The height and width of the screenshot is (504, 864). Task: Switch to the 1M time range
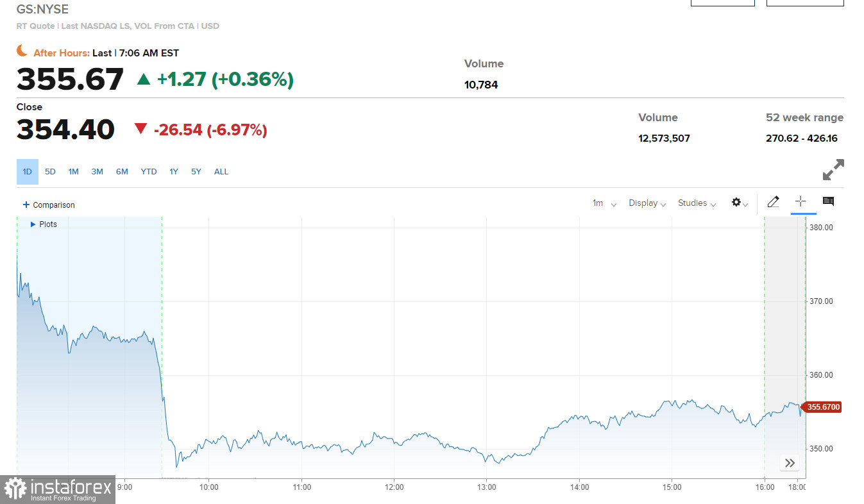pos(74,172)
